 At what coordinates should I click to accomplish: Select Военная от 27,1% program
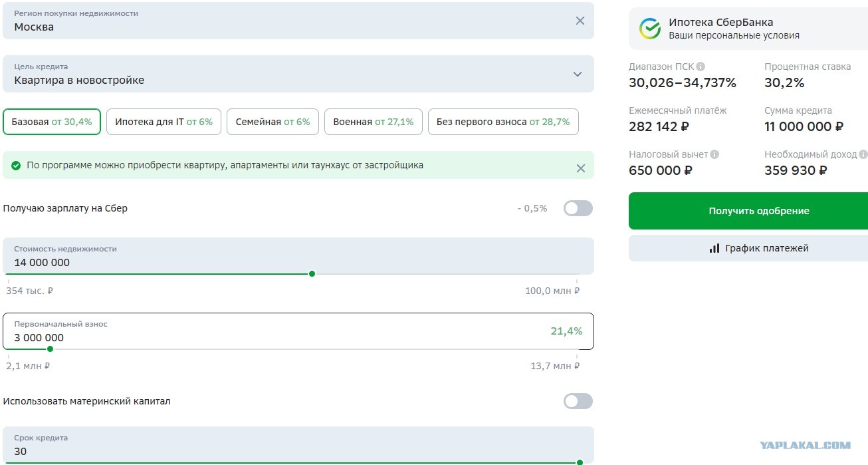[x=373, y=122]
